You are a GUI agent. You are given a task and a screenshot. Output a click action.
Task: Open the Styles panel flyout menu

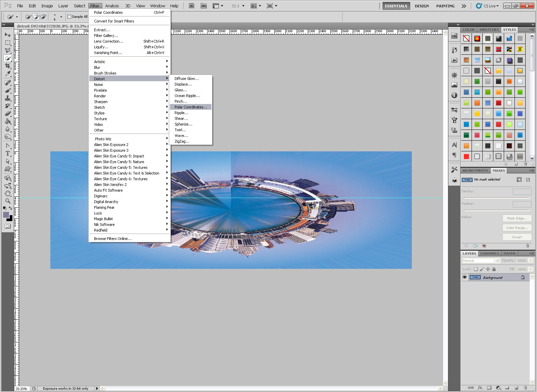pos(531,30)
